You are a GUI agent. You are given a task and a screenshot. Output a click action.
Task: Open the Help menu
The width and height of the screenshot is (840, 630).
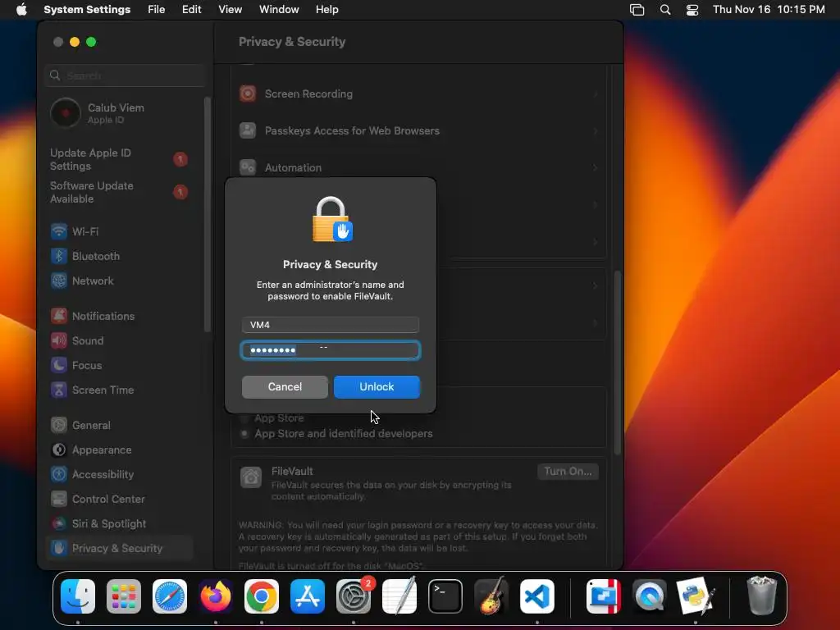pos(326,10)
